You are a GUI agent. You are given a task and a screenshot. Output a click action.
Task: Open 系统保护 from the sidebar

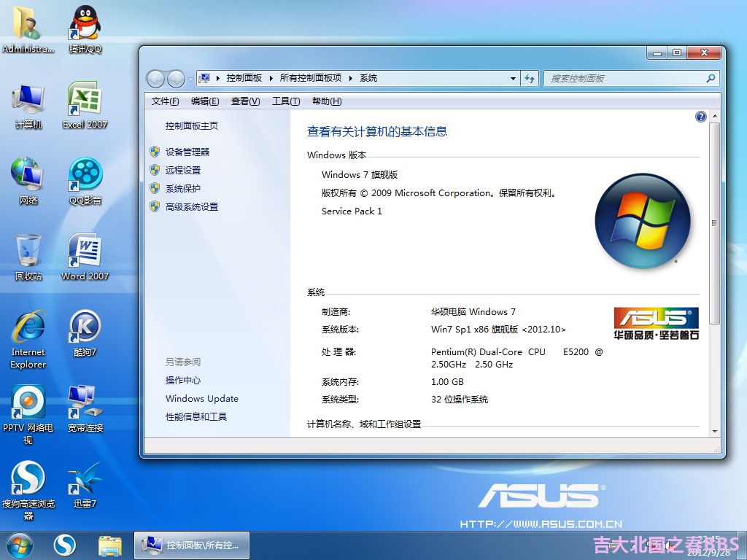183,189
